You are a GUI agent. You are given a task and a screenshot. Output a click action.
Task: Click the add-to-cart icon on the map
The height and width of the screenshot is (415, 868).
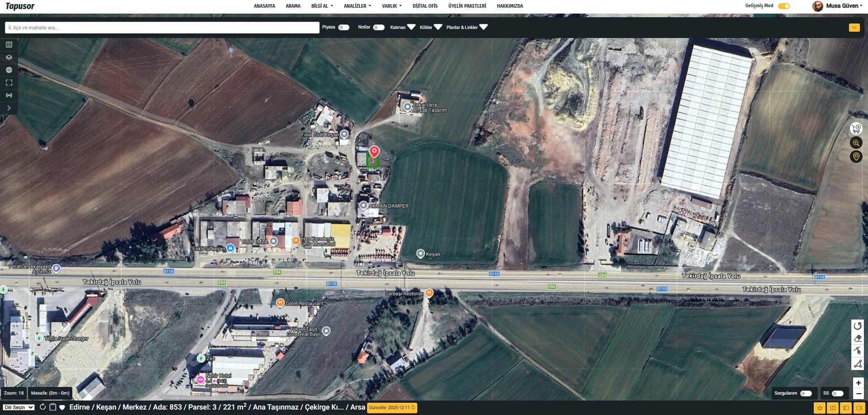pos(856,129)
